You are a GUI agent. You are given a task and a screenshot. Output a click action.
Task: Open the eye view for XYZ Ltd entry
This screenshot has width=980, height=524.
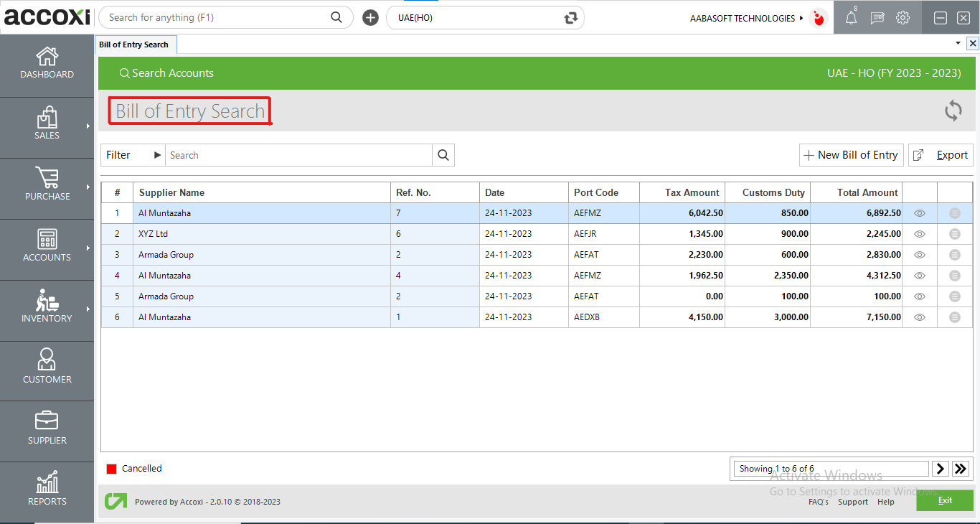(919, 233)
